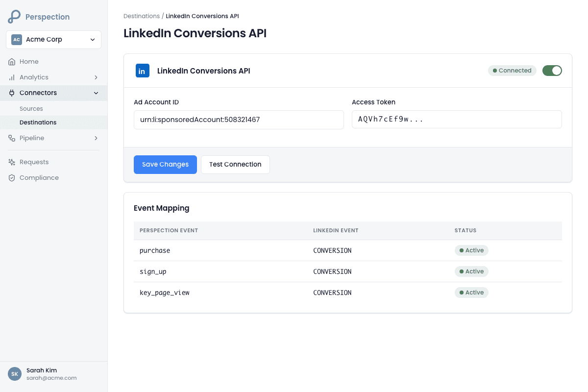This screenshot has width=588, height=392.
Task: Click CONVERSION in the sign_up row
Action: (x=332, y=271)
